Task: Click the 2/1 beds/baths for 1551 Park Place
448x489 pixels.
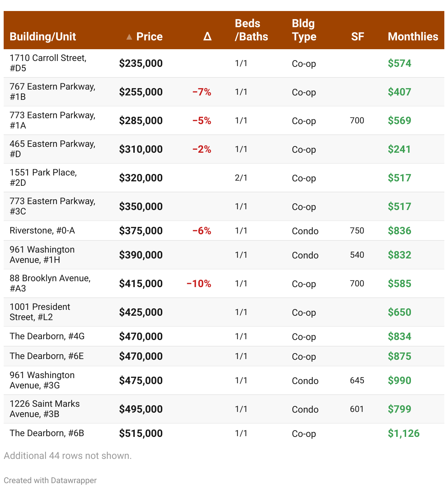Action: pos(241,178)
